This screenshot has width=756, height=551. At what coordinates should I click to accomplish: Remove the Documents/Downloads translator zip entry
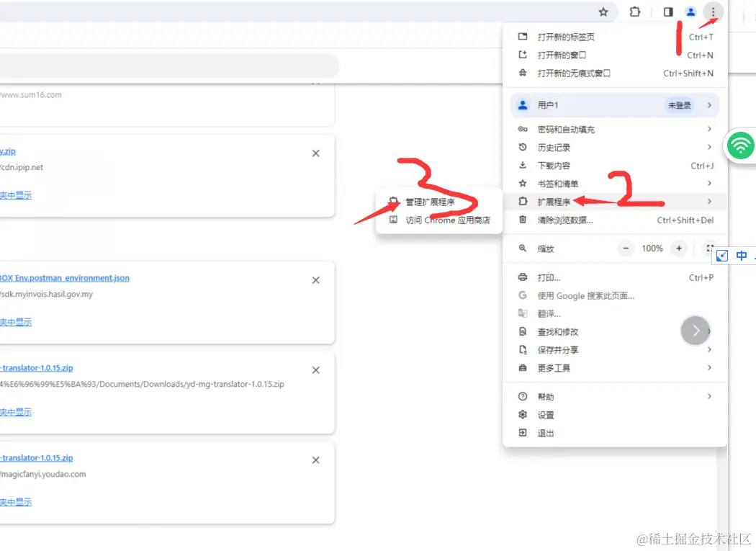click(316, 370)
